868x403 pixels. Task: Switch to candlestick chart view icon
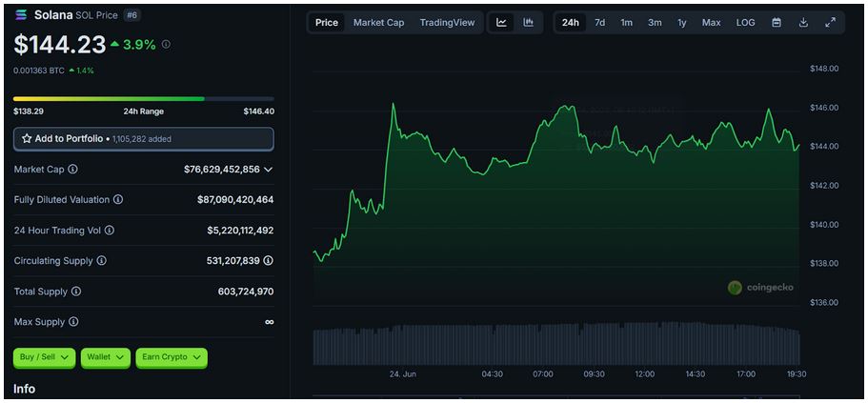pos(529,23)
